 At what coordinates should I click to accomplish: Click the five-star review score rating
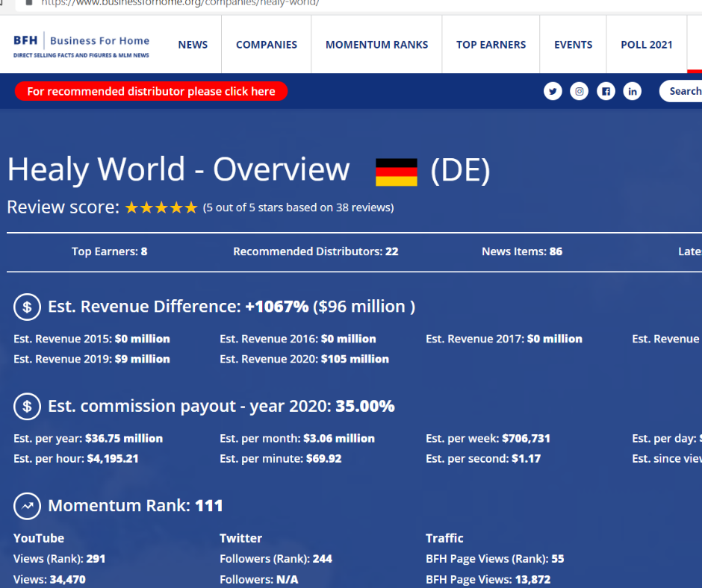pyautogui.click(x=161, y=207)
